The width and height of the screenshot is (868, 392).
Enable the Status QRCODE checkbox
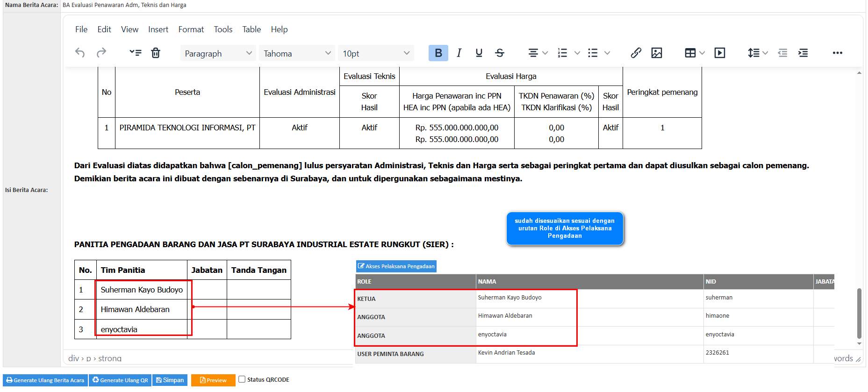pos(242,379)
